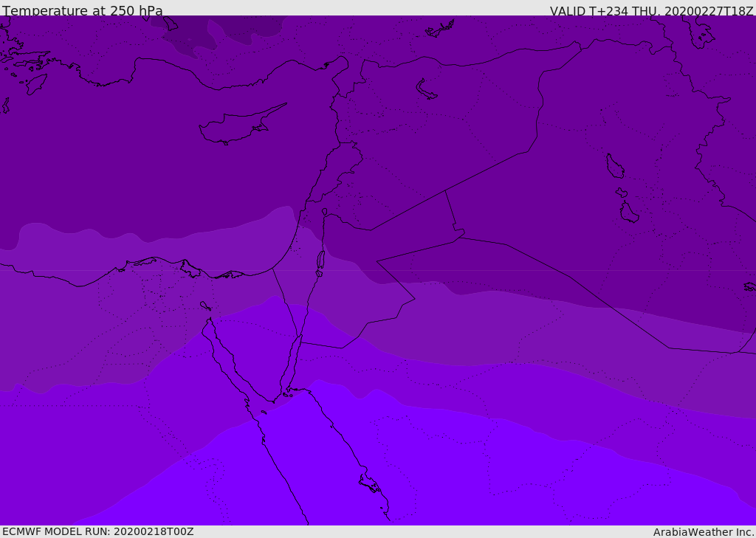The height and width of the screenshot is (538, 756).
Task: Click the Dead Sea outline on the map
Action: [x=320, y=261]
